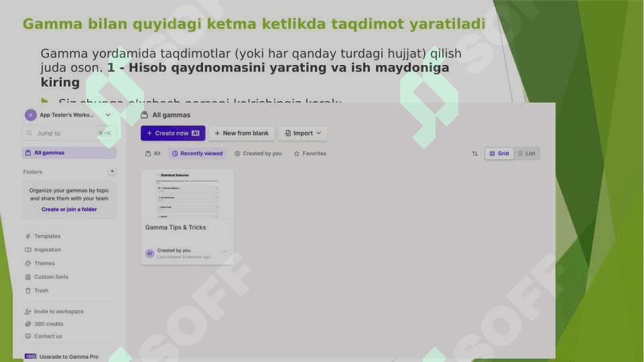Switch to Recently viewed tab
This screenshot has height=362, width=644.
coord(197,154)
